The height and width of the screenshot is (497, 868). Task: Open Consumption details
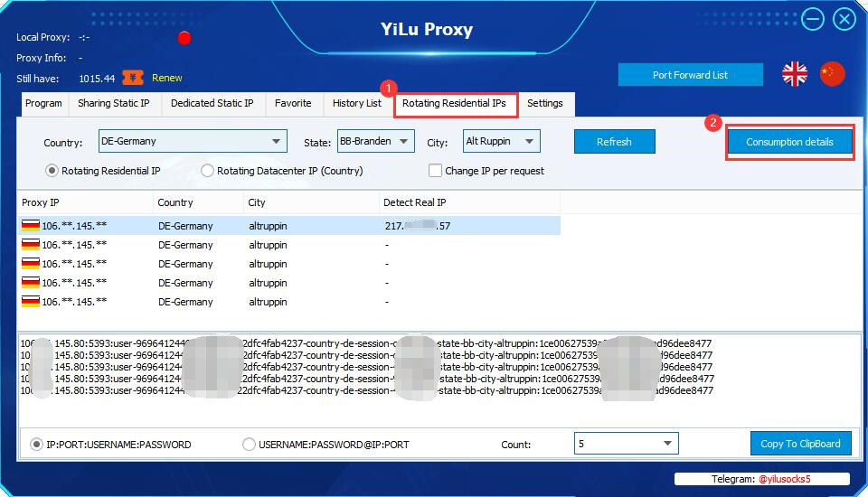tap(789, 142)
